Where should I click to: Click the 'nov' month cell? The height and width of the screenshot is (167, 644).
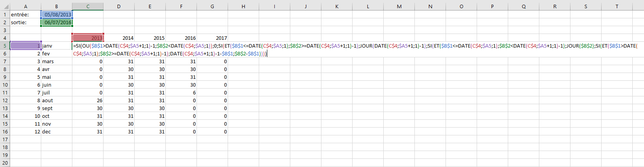56,124
